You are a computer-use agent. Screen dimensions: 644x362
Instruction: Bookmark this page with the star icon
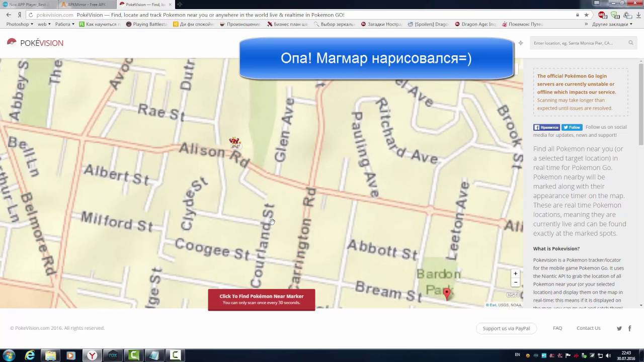click(x=586, y=15)
